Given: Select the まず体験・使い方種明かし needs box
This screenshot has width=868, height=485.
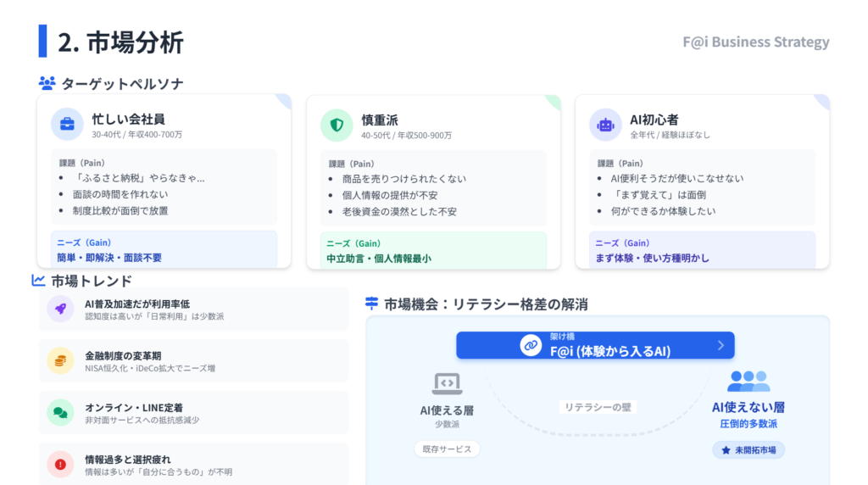Looking at the screenshot, I should point(702,250).
